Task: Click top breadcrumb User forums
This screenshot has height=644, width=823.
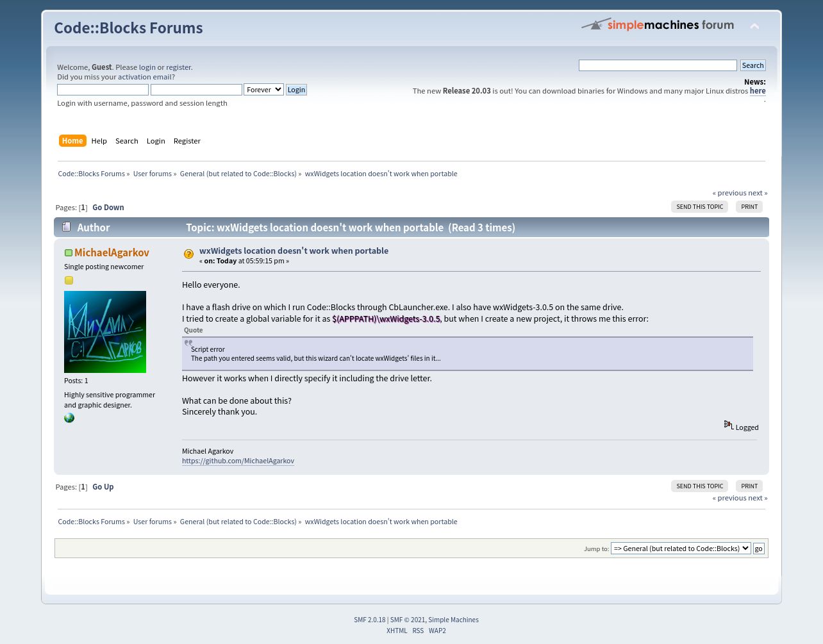Action: pos(153,174)
